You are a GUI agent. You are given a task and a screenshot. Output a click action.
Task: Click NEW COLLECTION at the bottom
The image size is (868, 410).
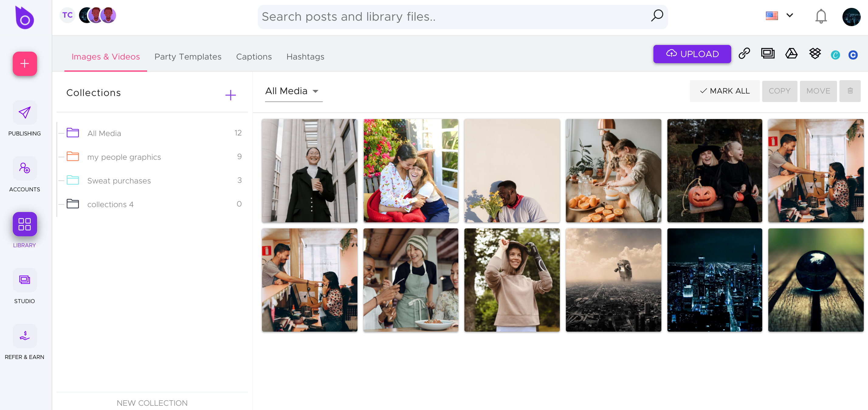tap(152, 403)
